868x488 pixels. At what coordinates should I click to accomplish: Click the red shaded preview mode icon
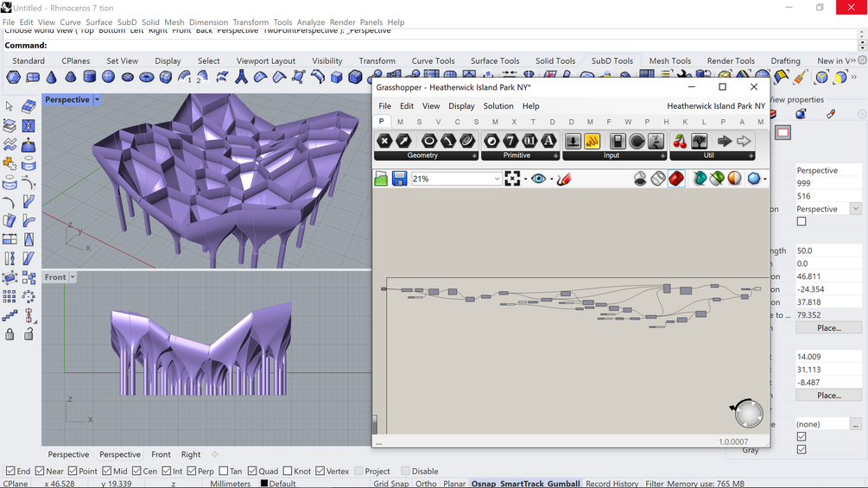pyautogui.click(x=676, y=179)
